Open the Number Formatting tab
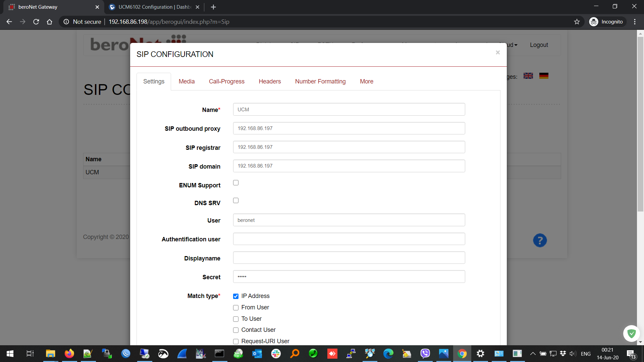 click(x=320, y=81)
